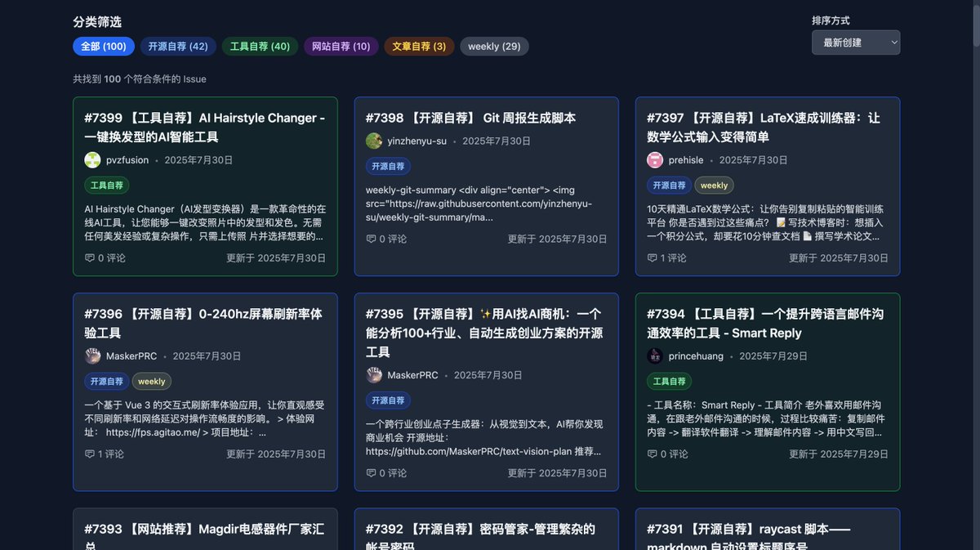
Task: Click '0 评论' on issue #7399
Action: pos(112,258)
